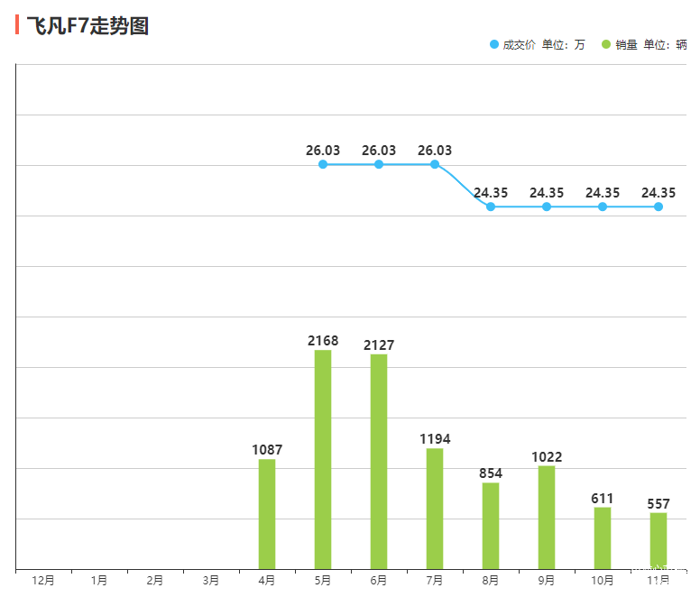Select the 2168 sales bar for 5月
This screenshot has height=597, width=700.
pyautogui.click(x=323, y=459)
